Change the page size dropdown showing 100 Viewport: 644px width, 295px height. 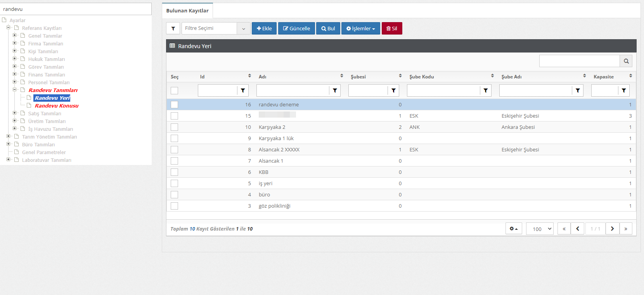coord(540,229)
